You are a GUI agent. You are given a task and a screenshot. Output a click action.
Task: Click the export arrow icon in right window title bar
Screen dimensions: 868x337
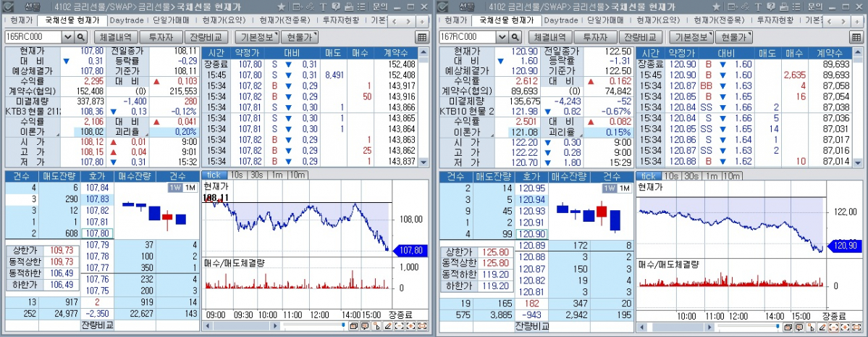pos(733,7)
